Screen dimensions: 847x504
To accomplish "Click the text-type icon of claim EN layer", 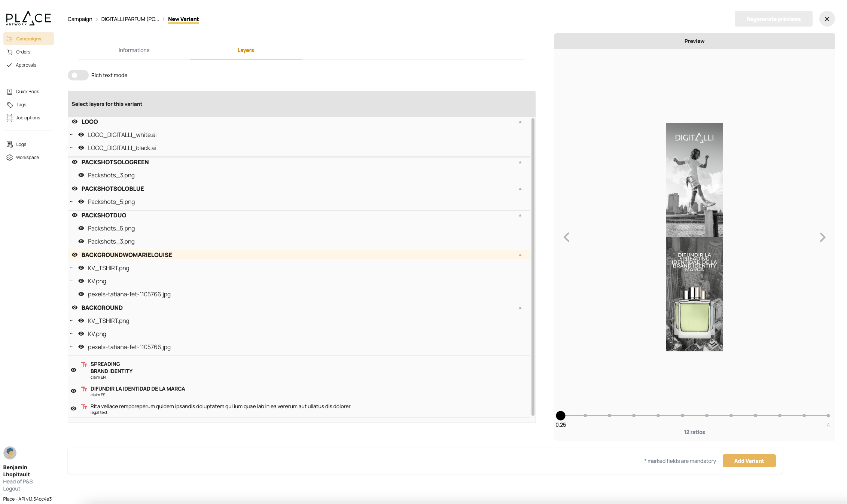I will click(x=84, y=364).
